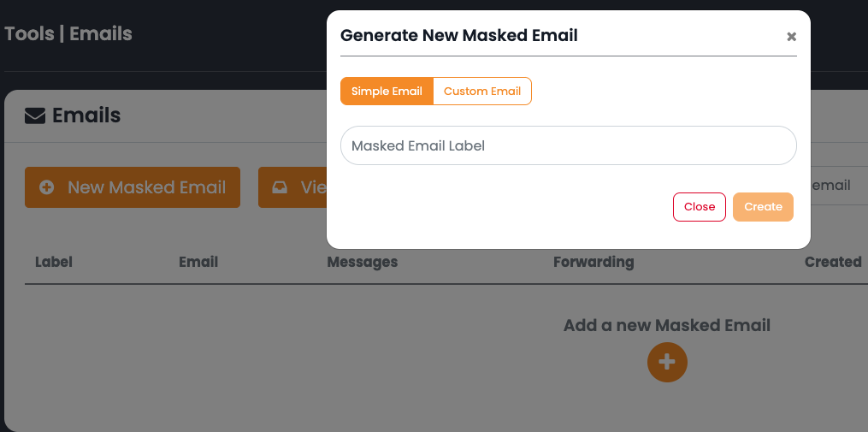Screen dimensions: 868x432
Task: Click the Add a new Masked Email text
Action: click(667, 325)
